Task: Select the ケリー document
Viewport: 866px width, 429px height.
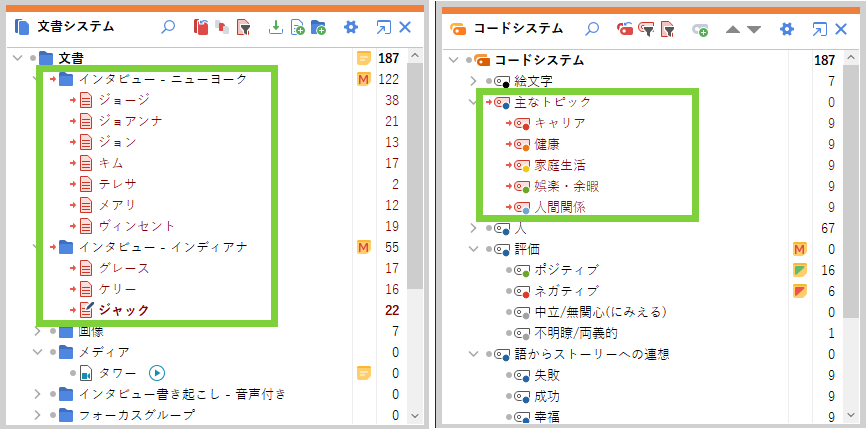Action: (x=117, y=289)
